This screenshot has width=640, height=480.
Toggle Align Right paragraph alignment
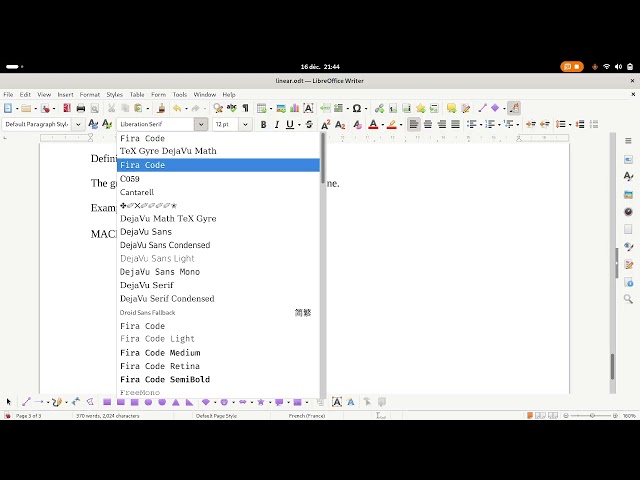pos(442,124)
